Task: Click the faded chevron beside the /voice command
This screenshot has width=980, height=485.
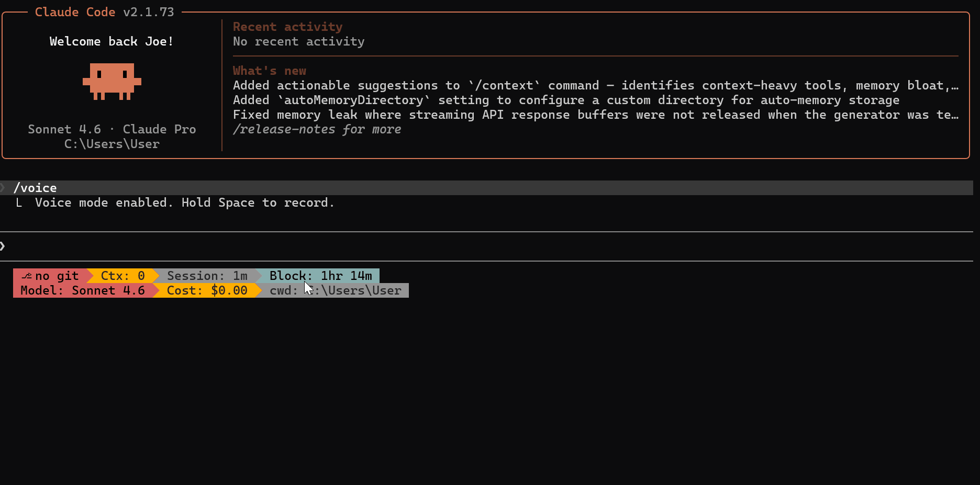Action: [x=3, y=187]
